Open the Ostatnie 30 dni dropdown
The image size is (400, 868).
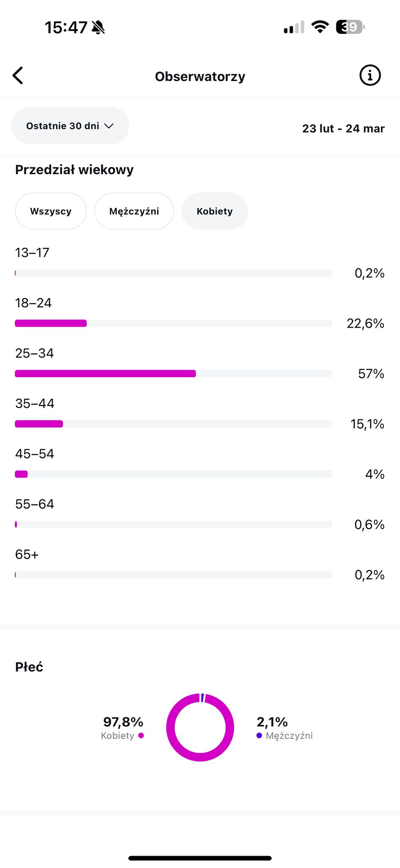tap(70, 126)
